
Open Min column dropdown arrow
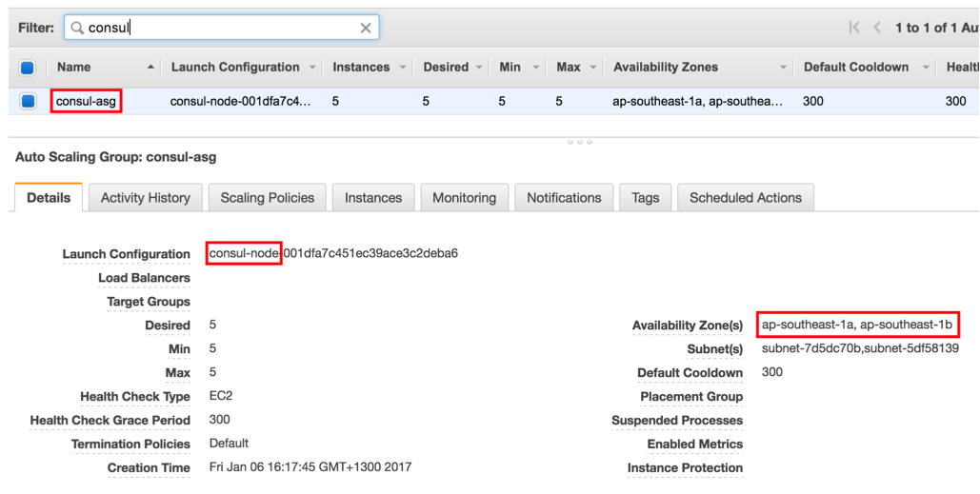[535, 68]
